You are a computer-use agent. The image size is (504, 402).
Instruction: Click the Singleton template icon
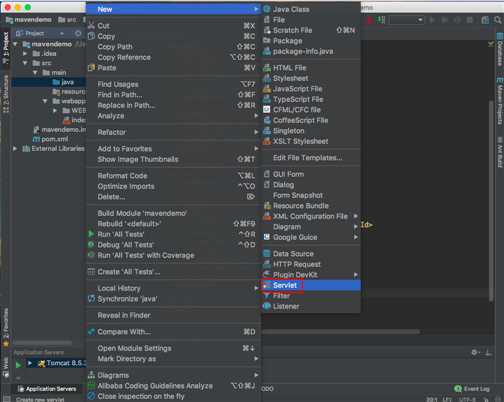point(267,131)
